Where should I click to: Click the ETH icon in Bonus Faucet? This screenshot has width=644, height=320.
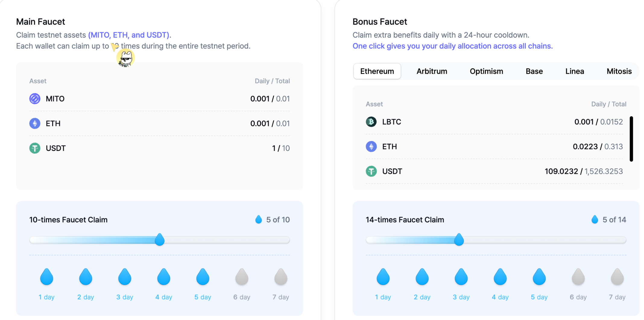pos(371,146)
